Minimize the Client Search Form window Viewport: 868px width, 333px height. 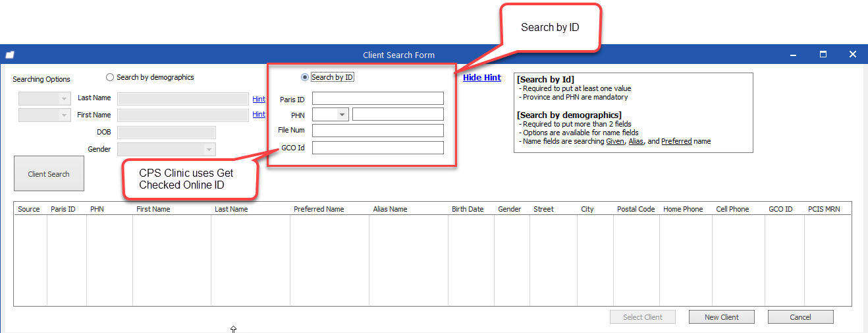coord(794,55)
